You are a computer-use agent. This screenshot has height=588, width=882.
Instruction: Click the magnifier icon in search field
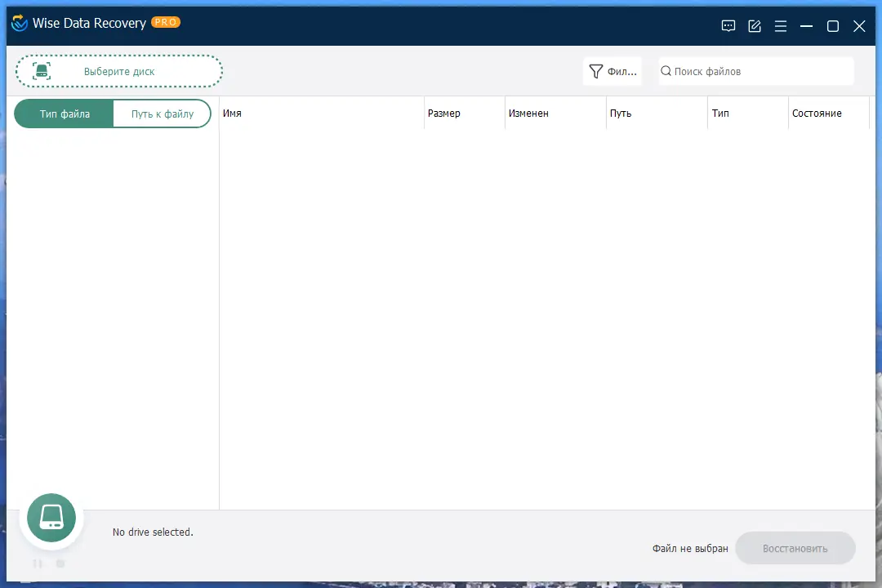(x=667, y=71)
